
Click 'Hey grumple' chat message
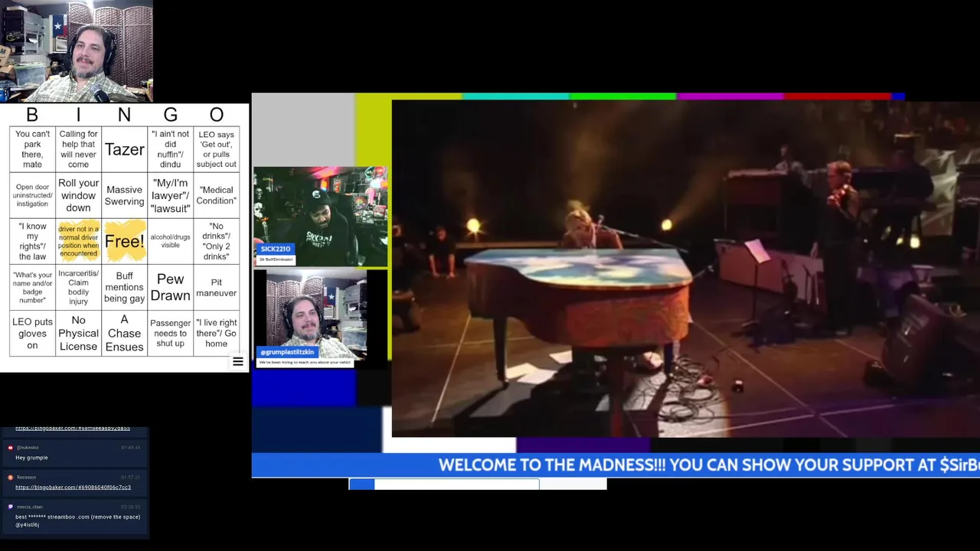[x=31, y=458]
